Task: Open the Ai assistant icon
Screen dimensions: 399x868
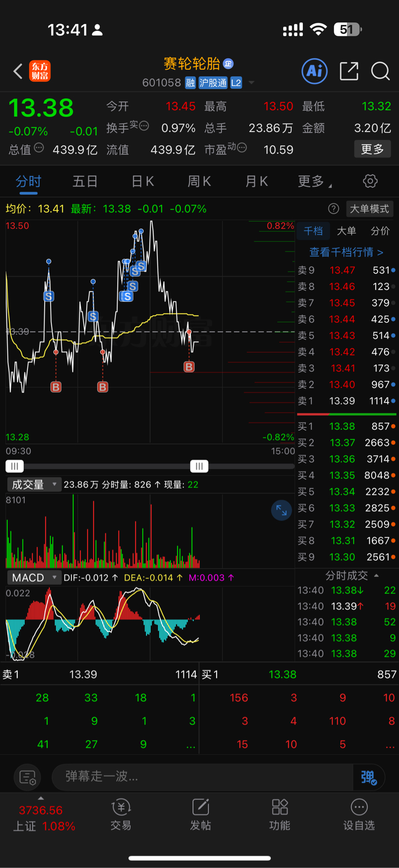Action: click(315, 71)
